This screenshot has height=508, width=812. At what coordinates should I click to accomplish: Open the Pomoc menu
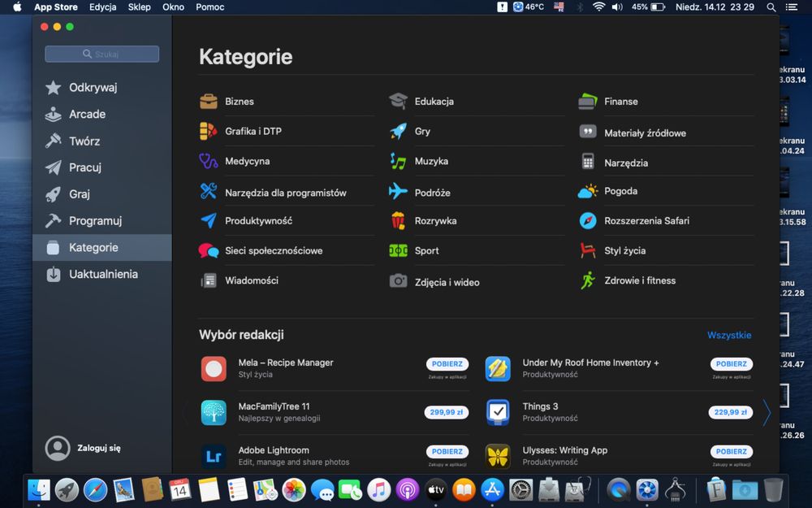pyautogui.click(x=209, y=7)
